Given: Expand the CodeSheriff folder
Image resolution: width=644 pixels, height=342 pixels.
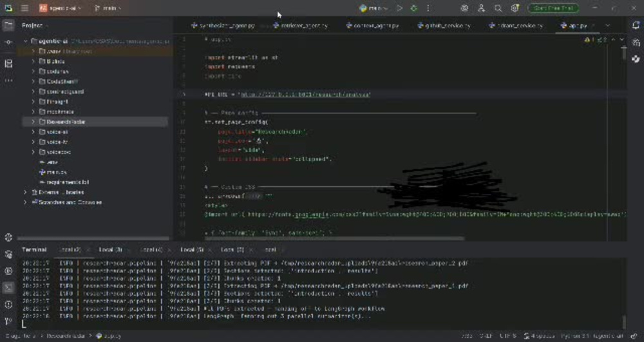Looking at the screenshot, I should (33, 81).
